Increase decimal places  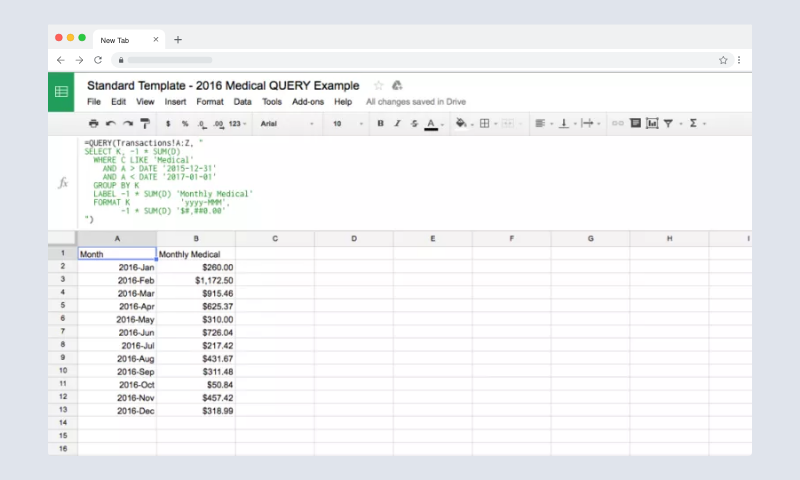219,124
